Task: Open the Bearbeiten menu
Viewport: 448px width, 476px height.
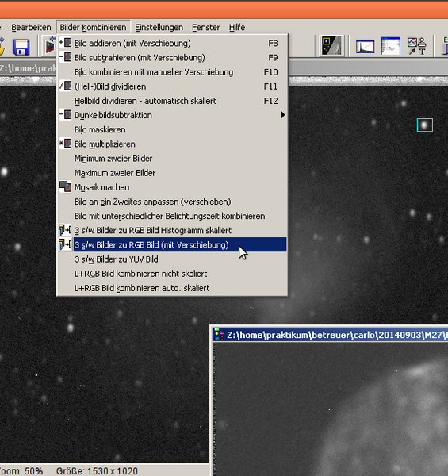Action: click(x=31, y=27)
